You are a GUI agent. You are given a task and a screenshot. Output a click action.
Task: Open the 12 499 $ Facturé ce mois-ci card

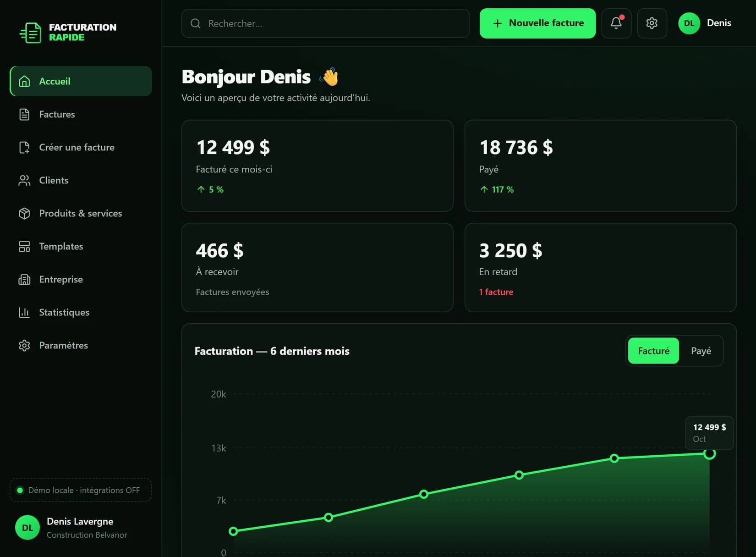tap(317, 165)
